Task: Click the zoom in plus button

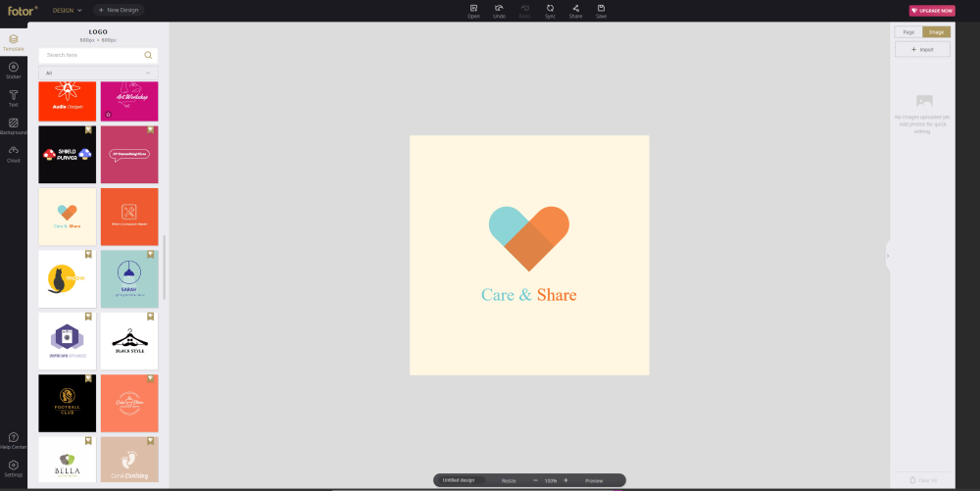Action: 565,480
